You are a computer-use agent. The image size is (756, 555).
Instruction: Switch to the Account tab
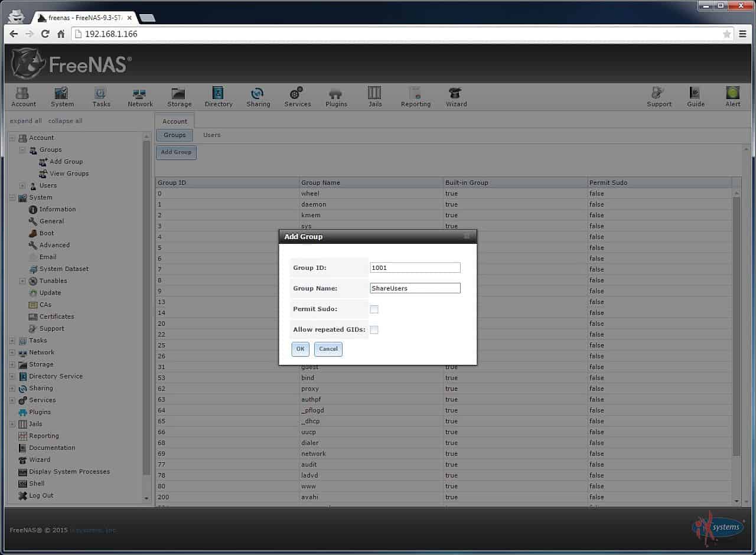pos(175,121)
